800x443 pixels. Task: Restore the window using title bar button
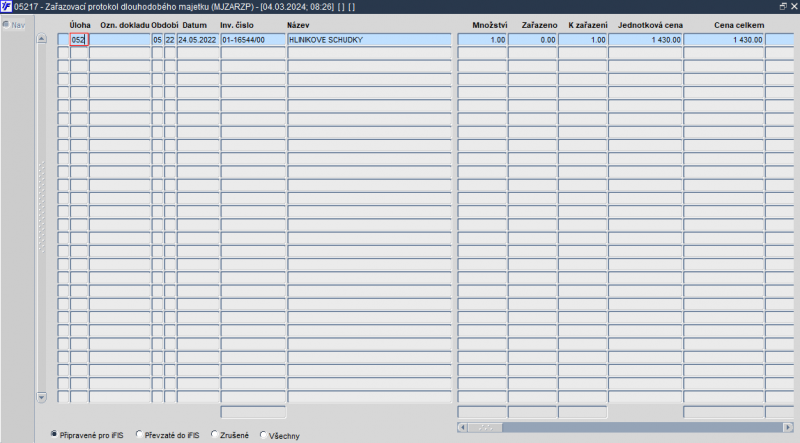[783, 7]
